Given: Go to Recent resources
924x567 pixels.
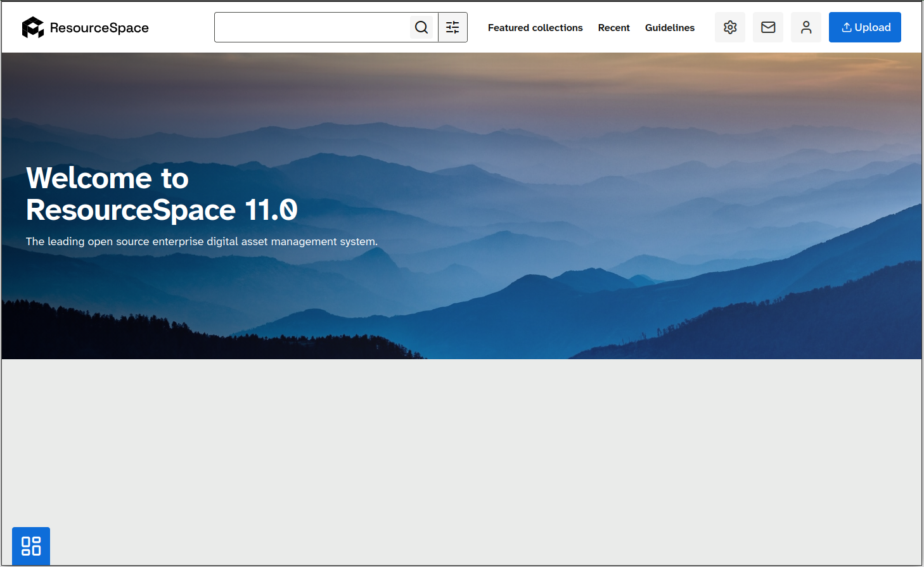Looking at the screenshot, I should (614, 28).
